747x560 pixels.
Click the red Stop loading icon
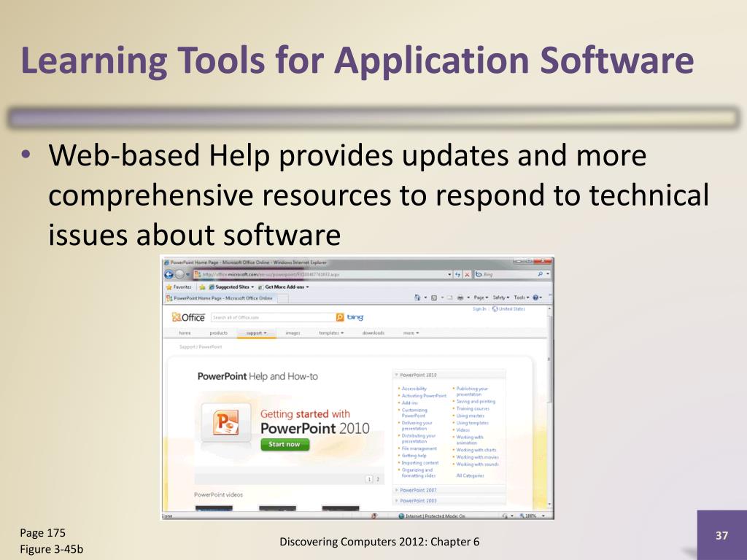pos(467,275)
